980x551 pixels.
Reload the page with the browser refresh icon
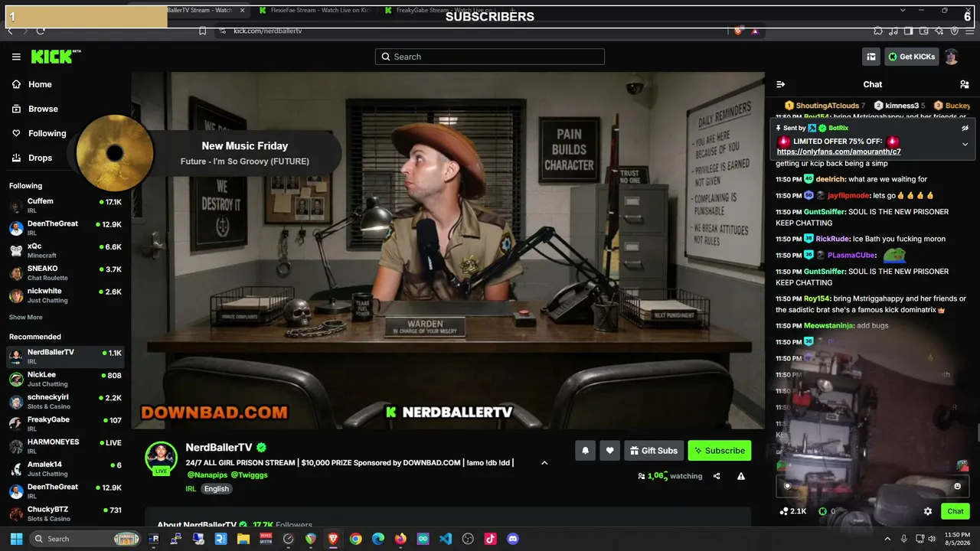(x=40, y=31)
